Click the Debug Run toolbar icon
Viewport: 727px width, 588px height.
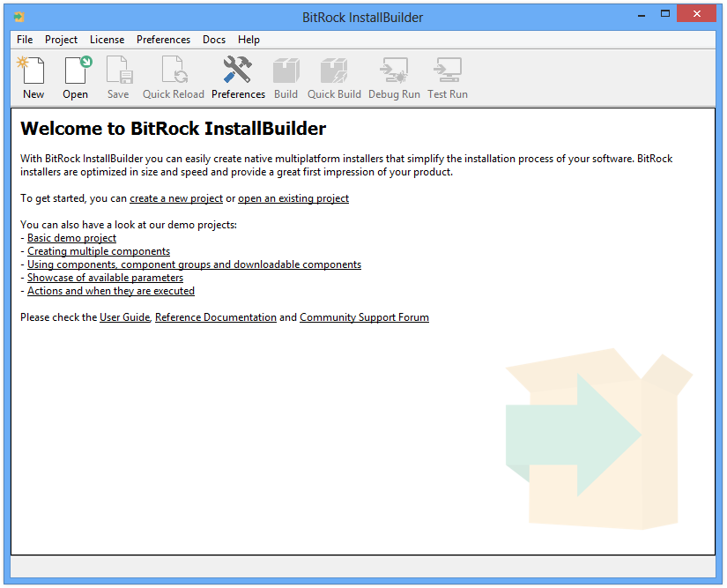coord(394,78)
